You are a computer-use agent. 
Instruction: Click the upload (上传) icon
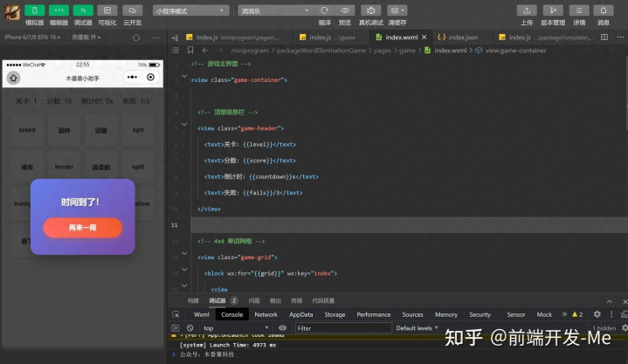click(527, 10)
